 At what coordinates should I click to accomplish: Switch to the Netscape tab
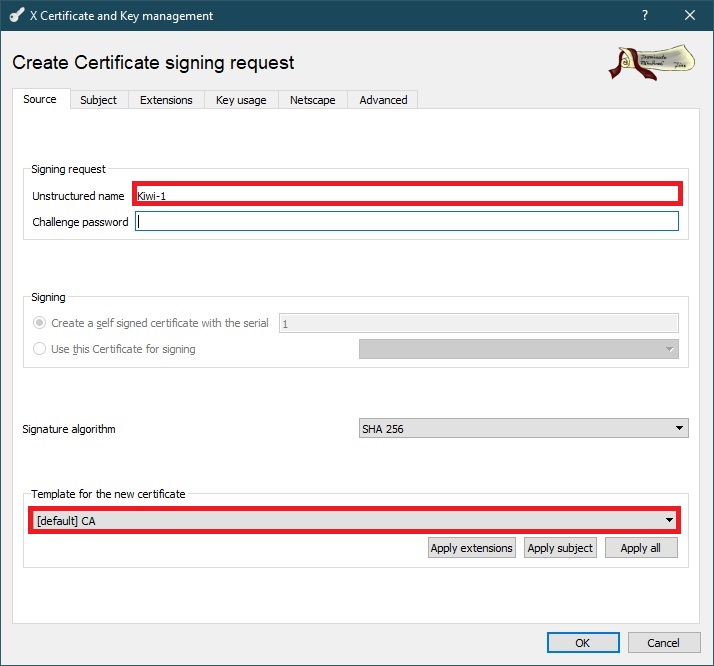(x=313, y=100)
